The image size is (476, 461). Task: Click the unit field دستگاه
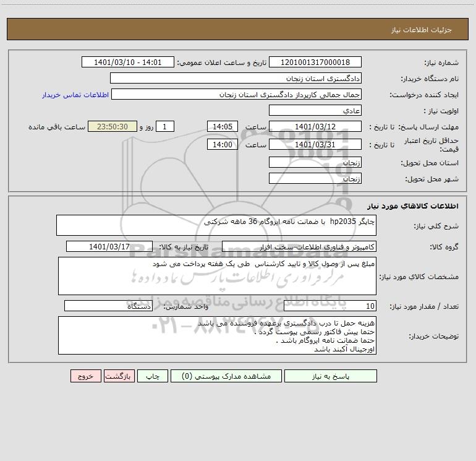point(108,306)
